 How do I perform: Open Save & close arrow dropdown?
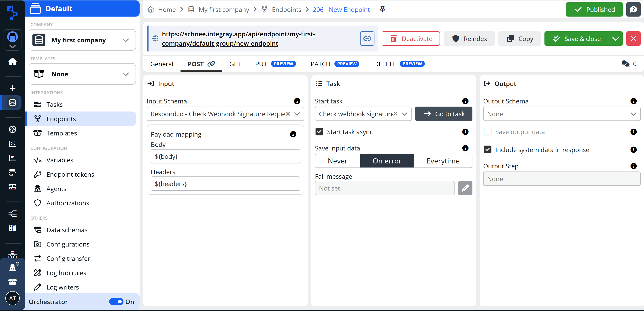coord(615,39)
